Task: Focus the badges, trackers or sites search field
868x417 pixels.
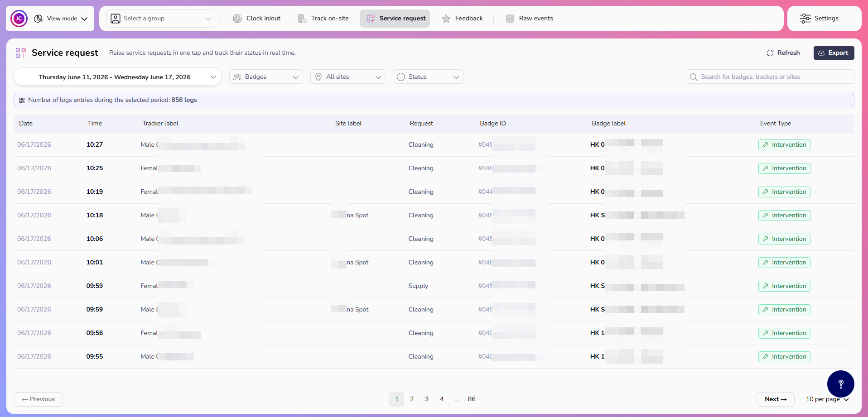Action: pyautogui.click(x=770, y=77)
